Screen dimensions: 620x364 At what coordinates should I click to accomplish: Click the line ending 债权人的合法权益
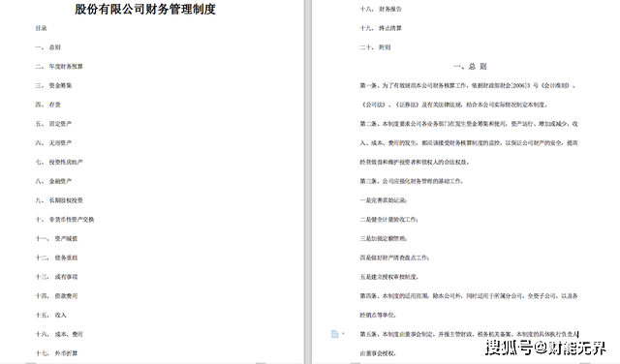415,162
